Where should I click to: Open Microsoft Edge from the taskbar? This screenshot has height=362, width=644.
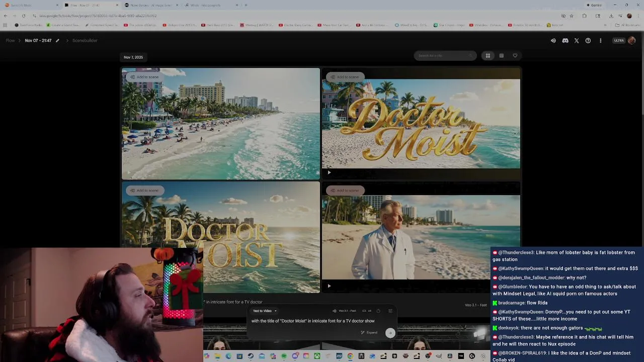tap(228, 356)
